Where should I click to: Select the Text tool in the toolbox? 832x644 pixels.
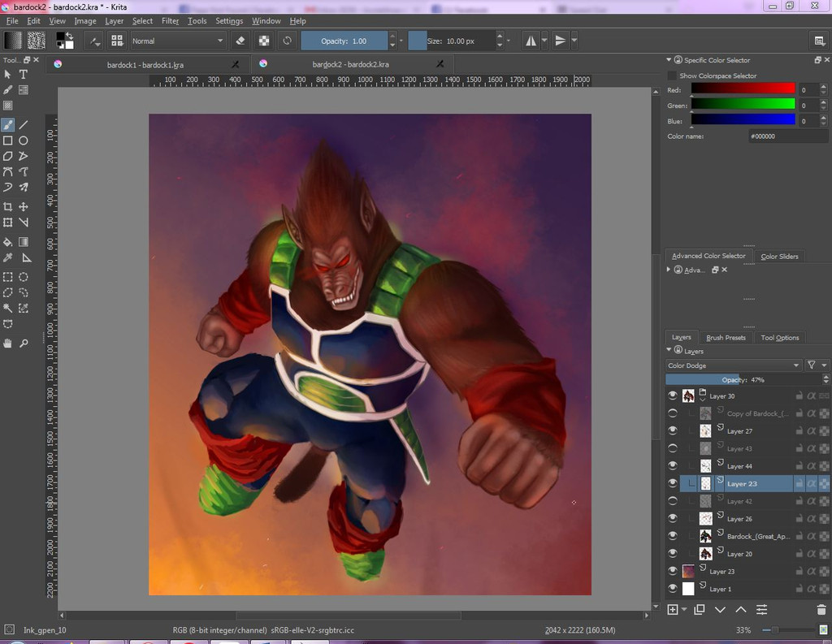coord(24,74)
